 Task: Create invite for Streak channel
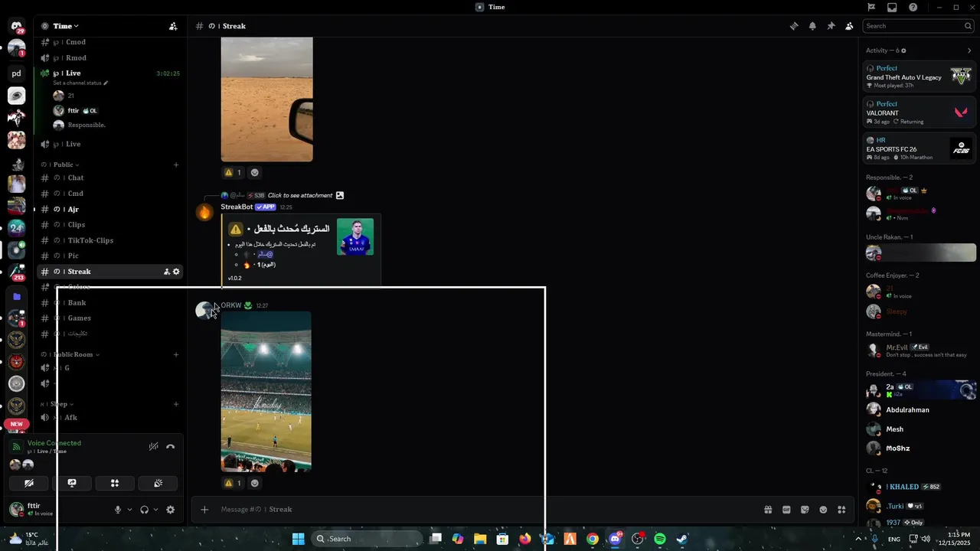click(x=166, y=272)
